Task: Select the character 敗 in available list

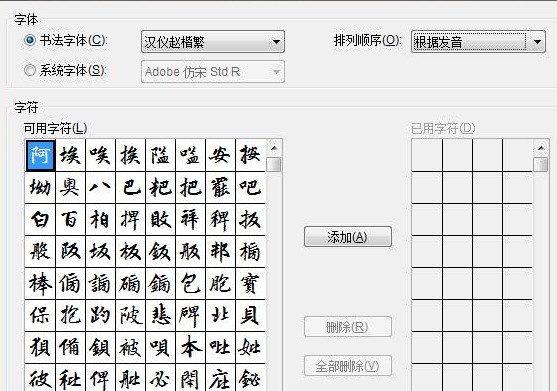Action: (161, 219)
